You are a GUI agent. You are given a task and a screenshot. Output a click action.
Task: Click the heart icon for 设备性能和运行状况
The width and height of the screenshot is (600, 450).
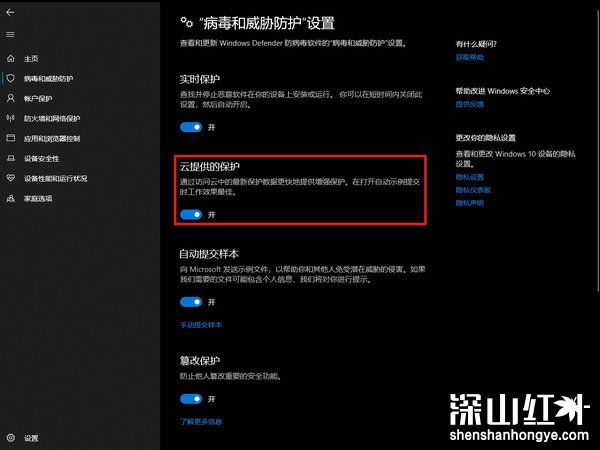coord(11,178)
